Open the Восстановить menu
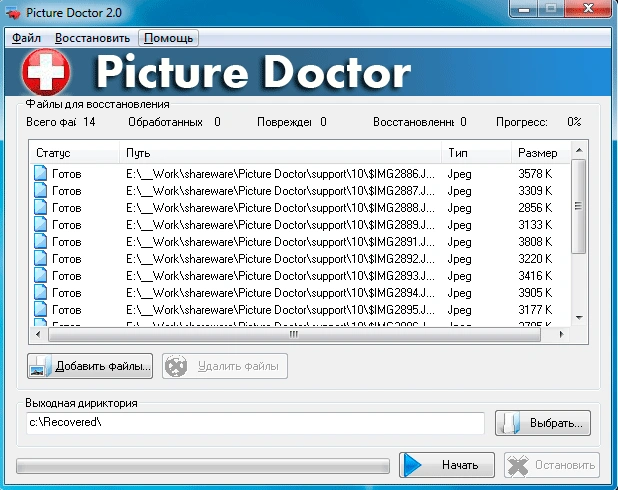This screenshot has width=618, height=490. pyautogui.click(x=92, y=38)
